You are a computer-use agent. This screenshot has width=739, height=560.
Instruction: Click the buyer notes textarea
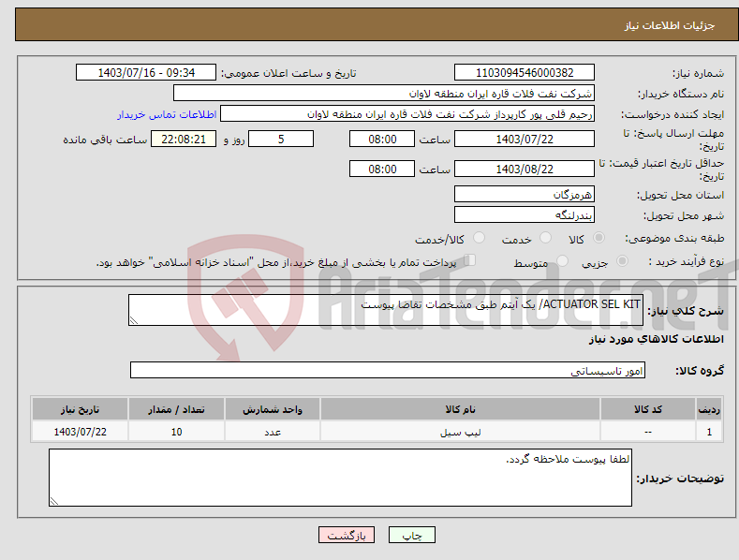[340, 478]
